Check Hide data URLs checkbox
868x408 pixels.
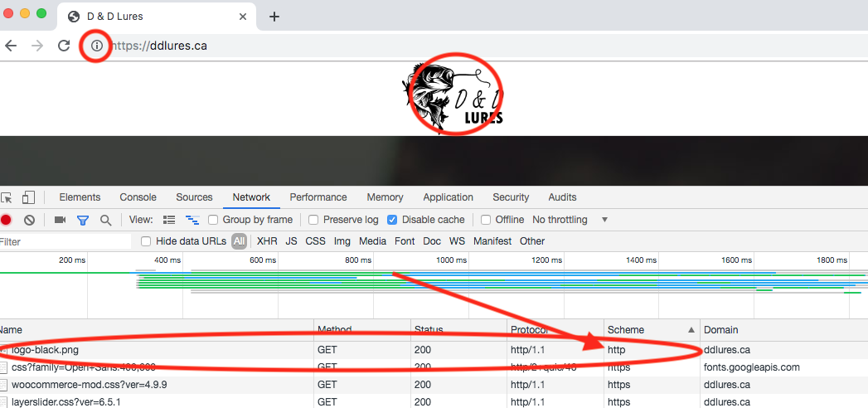pos(146,241)
